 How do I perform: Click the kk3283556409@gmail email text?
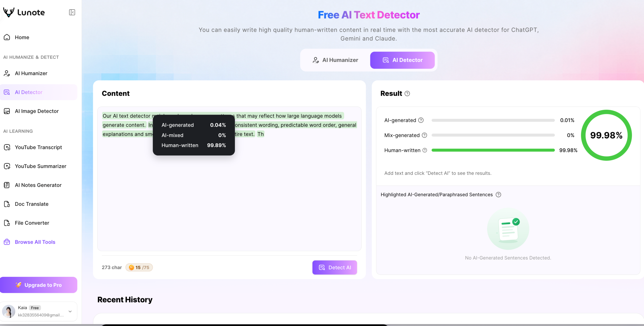click(x=41, y=315)
